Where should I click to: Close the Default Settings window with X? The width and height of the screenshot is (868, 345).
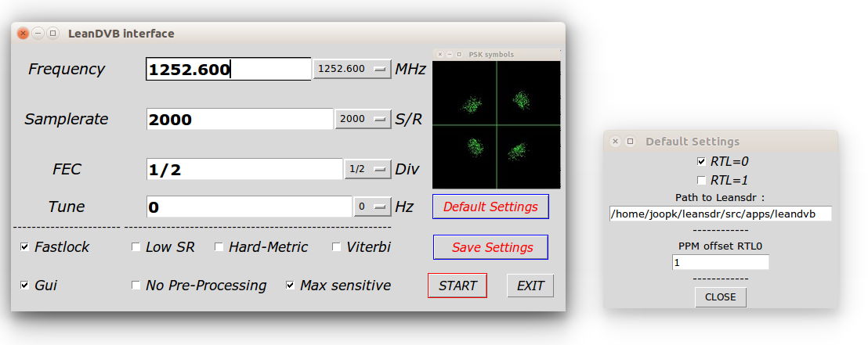coord(615,142)
